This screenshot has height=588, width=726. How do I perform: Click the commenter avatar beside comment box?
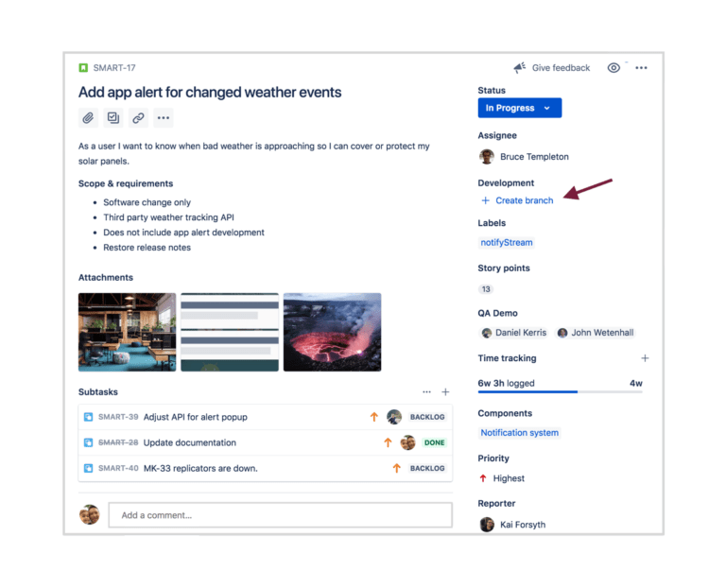(90, 515)
